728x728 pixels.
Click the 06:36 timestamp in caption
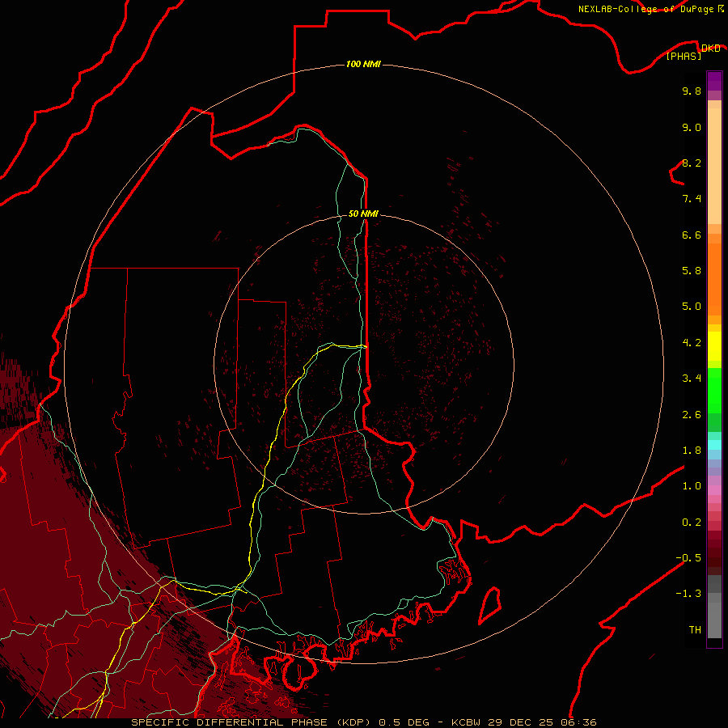(x=579, y=722)
